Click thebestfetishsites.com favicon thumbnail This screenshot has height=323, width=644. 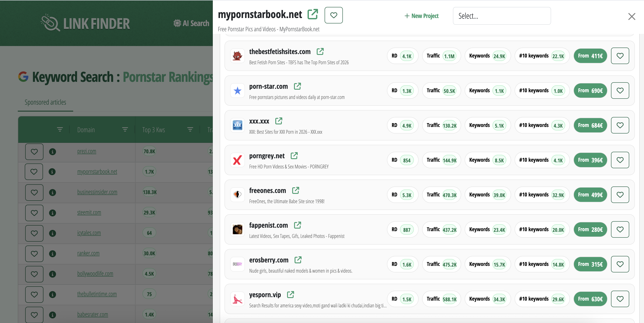tap(237, 56)
